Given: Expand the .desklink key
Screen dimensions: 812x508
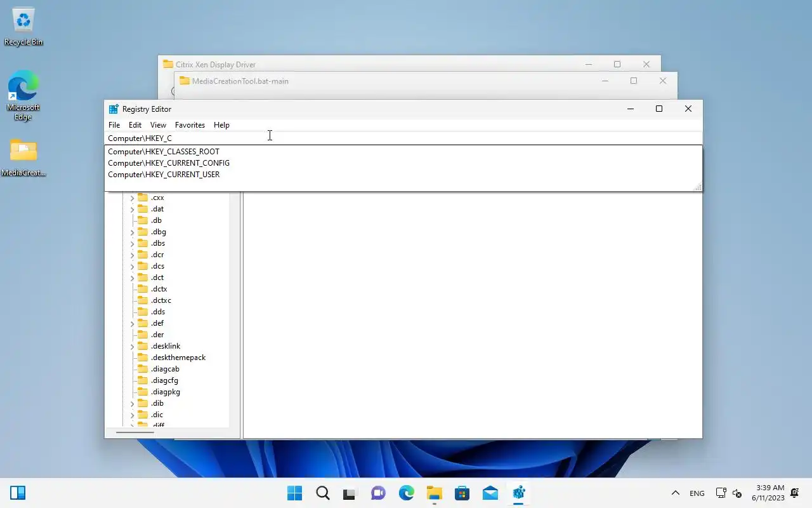Looking at the screenshot, I should click(x=133, y=347).
